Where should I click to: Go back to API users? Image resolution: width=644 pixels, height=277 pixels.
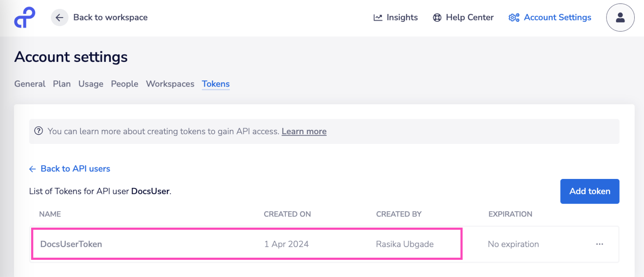(x=75, y=169)
